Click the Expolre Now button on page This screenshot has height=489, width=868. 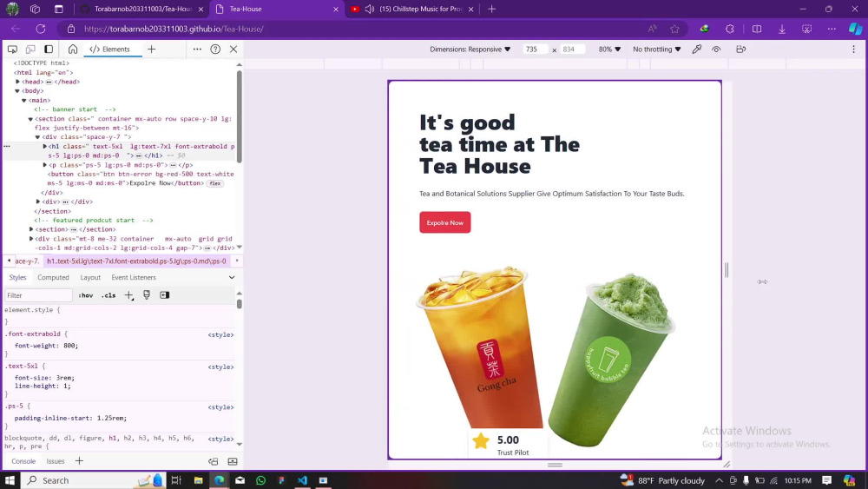pyautogui.click(x=445, y=222)
